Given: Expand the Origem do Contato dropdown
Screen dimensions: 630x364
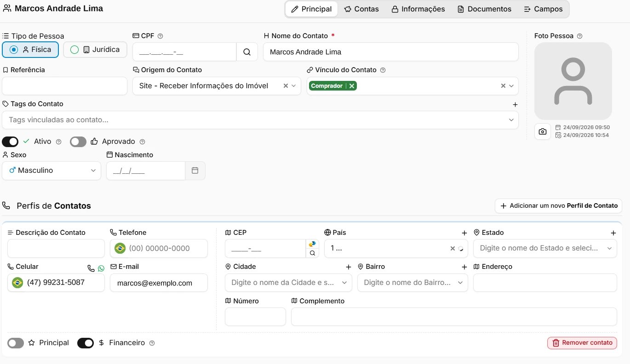Looking at the screenshot, I should click(x=217, y=86).
